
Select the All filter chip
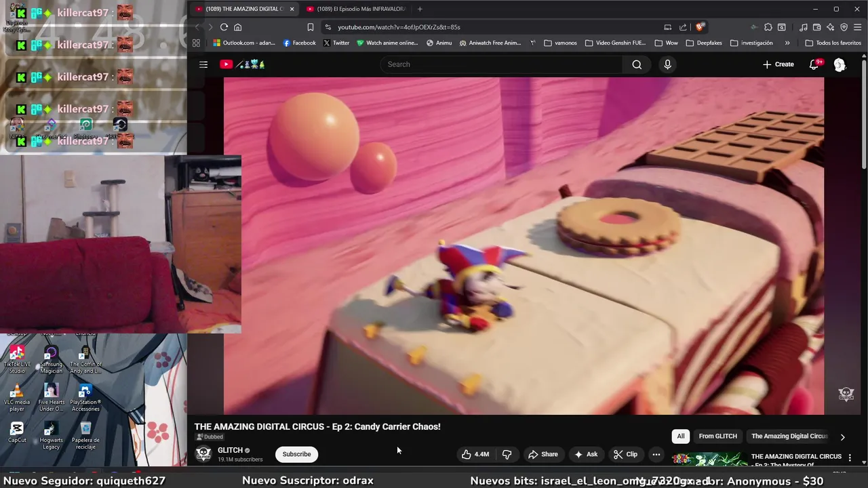pyautogui.click(x=680, y=436)
